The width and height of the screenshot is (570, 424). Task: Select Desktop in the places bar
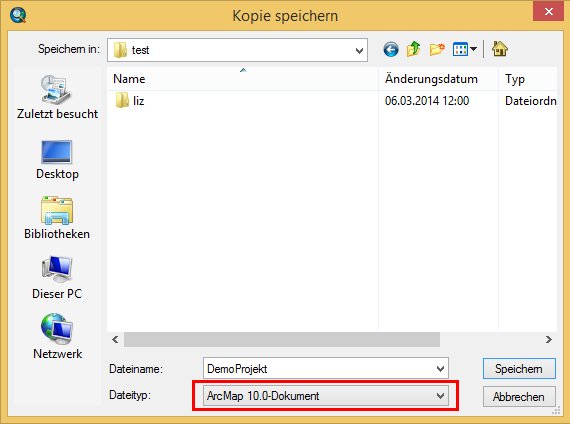click(57, 160)
